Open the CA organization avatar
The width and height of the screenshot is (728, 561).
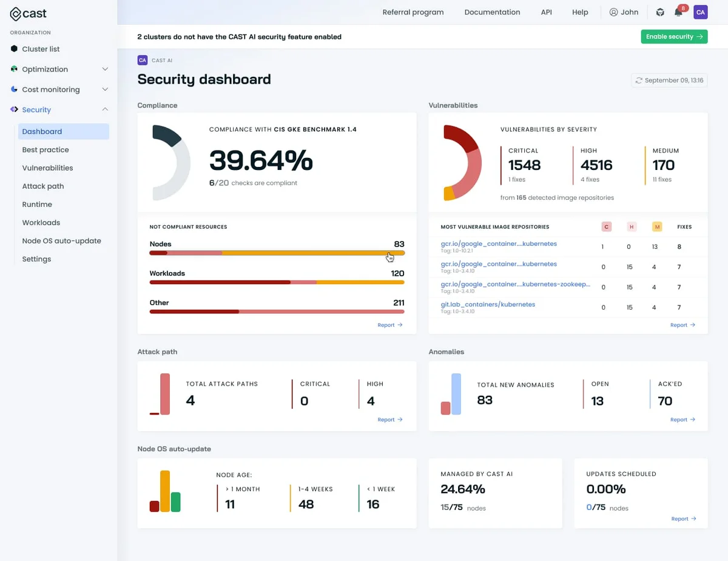(x=700, y=12)
